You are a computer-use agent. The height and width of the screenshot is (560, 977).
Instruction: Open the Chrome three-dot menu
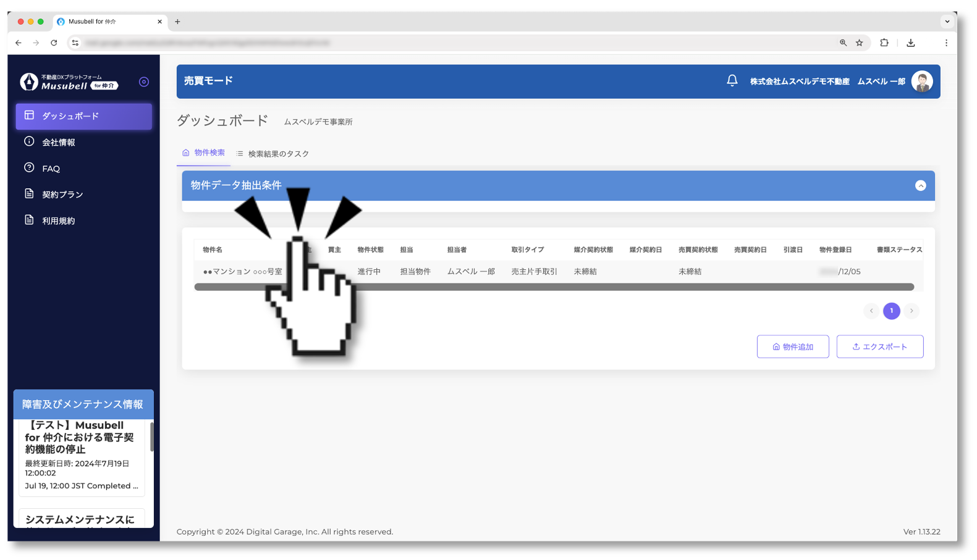click(x=946, y=43)
